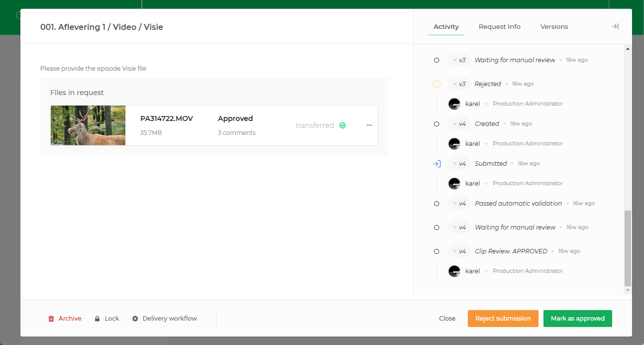Click Passed automatic validation entry

pos(518,203)
